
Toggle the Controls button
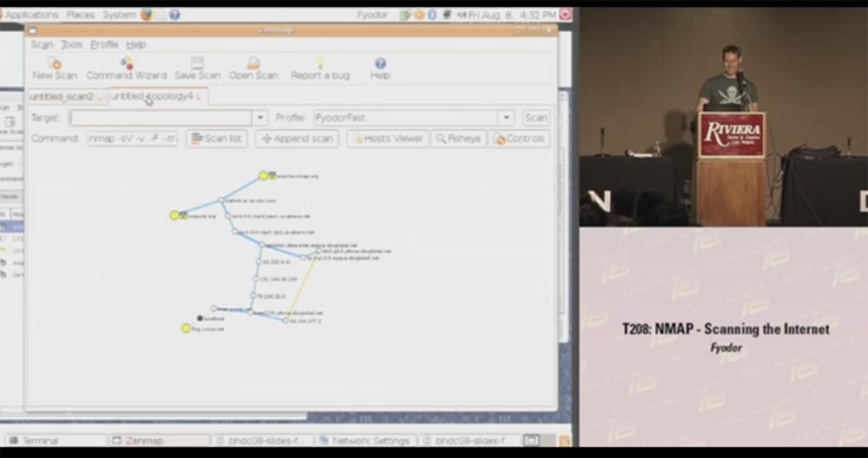click(x=519, y=139)
